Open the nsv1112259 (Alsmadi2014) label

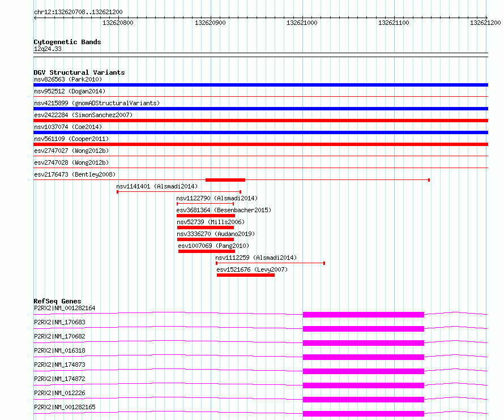pos(256,258)
